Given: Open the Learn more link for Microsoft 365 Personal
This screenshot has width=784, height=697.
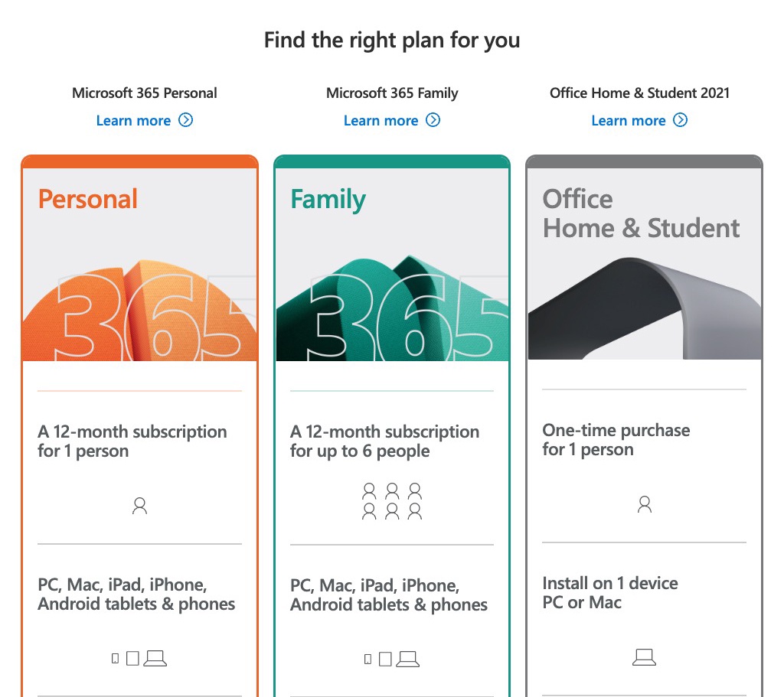Looking at the screenshot, I should [133, 120].
